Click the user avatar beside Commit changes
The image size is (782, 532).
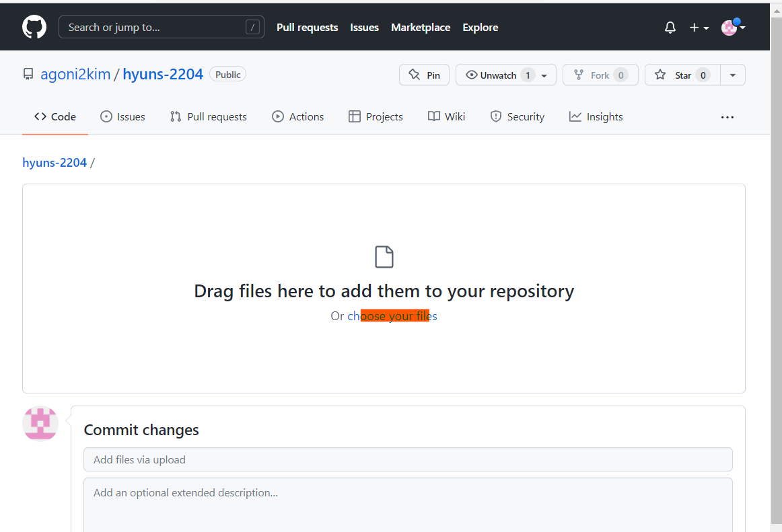[x=40, y=423]
